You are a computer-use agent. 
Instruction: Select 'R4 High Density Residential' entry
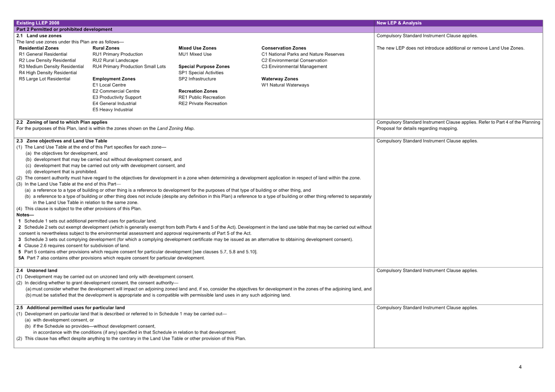click(48, 73)
